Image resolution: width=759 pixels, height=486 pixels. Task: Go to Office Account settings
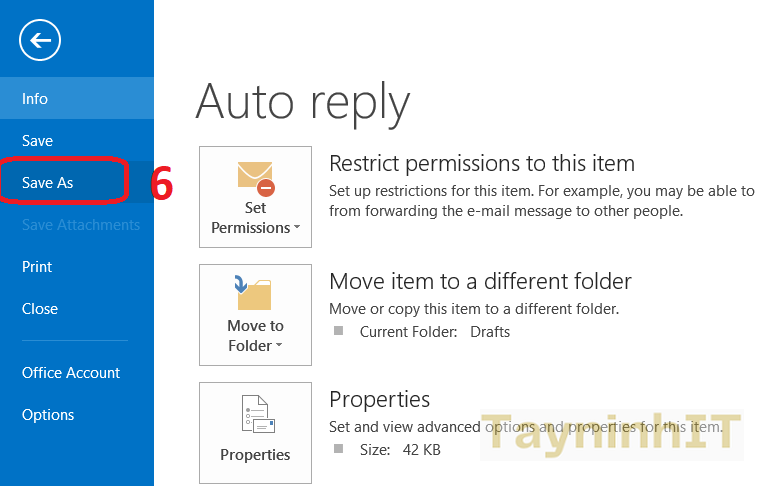[x=71, y=373]
